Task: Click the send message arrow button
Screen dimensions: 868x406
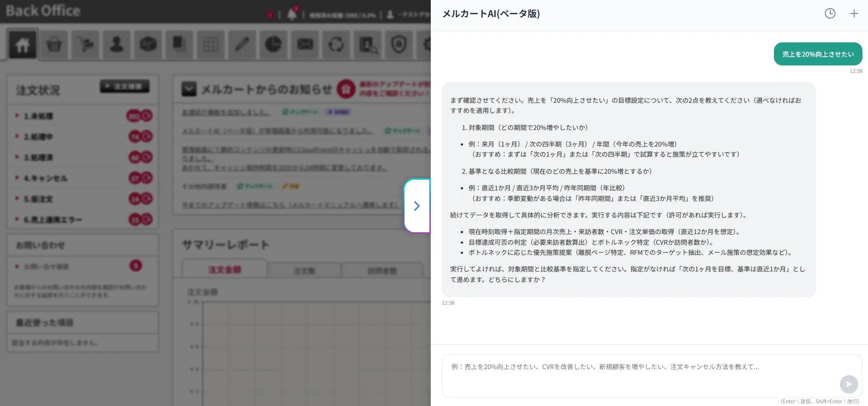Action: tap(849, 384)
